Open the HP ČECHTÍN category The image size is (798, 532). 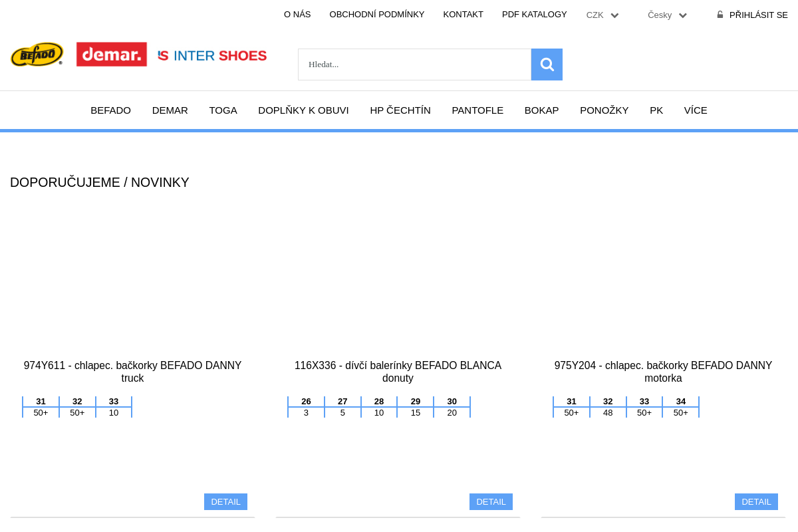400,110
